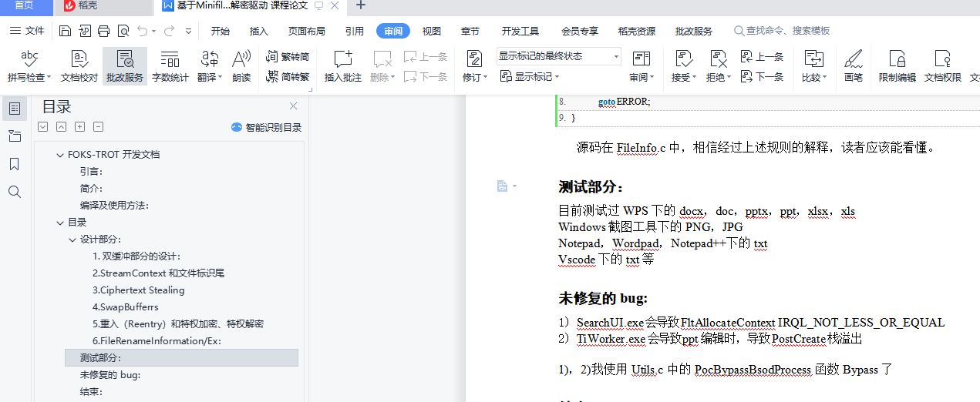Switch to the 稻壳资源 ribbon tab

click(x=637, y=32)
